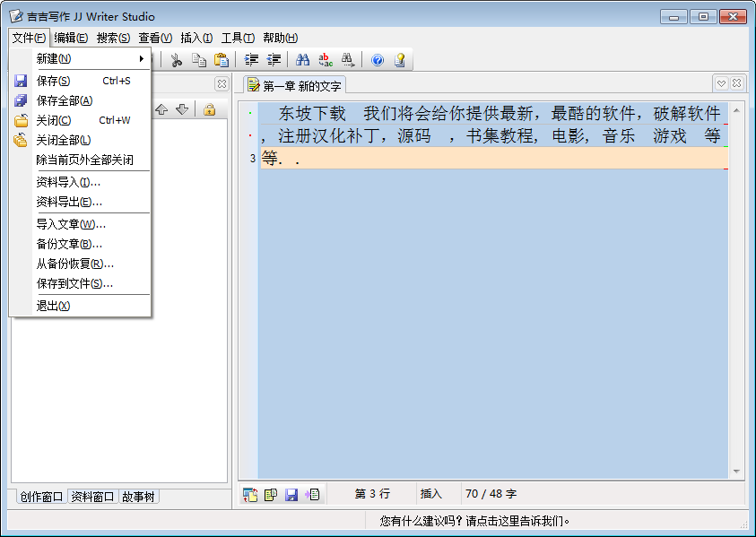Click the insert document arrow icon in bottom bar

click(312, 495)
